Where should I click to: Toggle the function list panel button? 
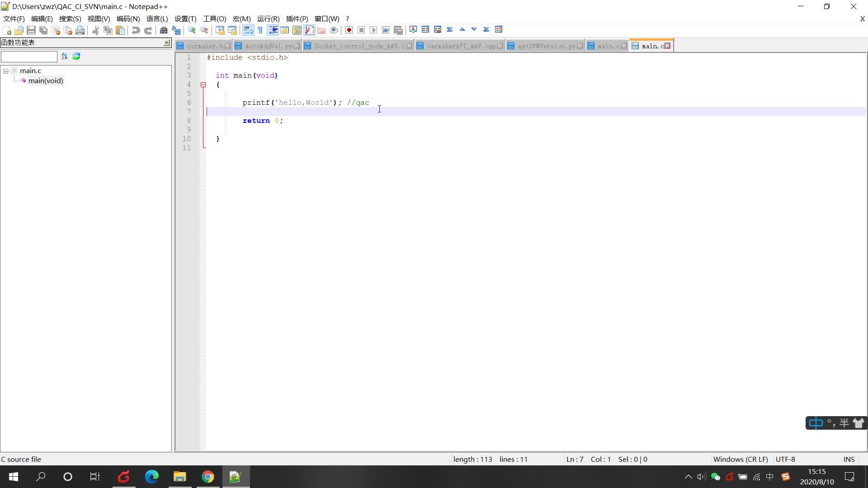[309, 30]
